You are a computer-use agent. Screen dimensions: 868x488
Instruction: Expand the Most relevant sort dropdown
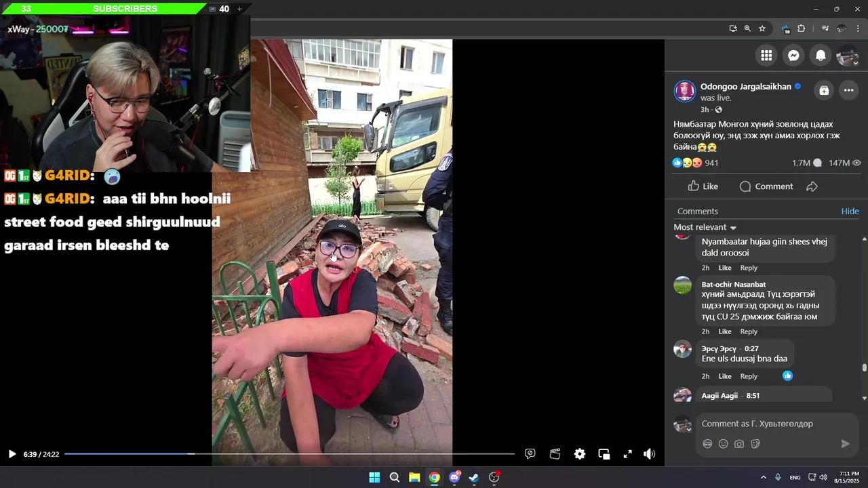[705, 227]
